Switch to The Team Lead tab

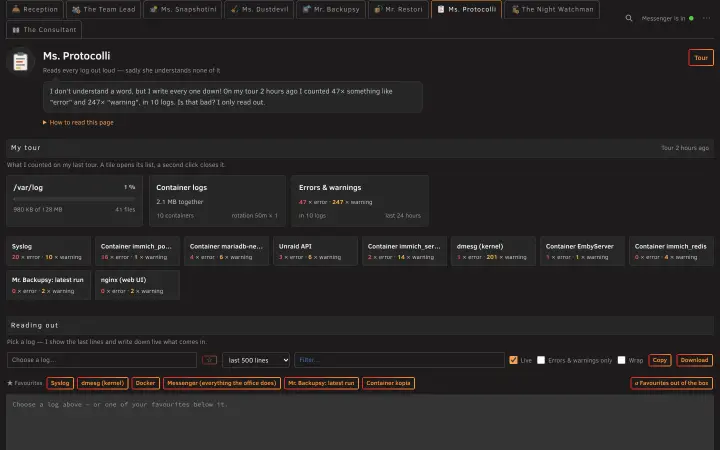pos(105,9)
